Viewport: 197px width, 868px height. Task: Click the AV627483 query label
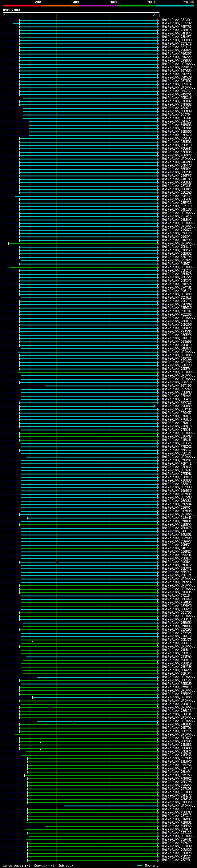tap(11, 10)
